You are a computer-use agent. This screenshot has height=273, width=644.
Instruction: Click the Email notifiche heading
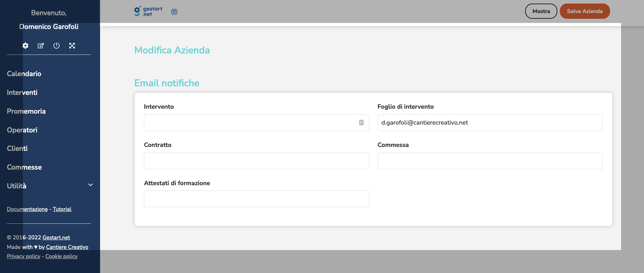167,83
